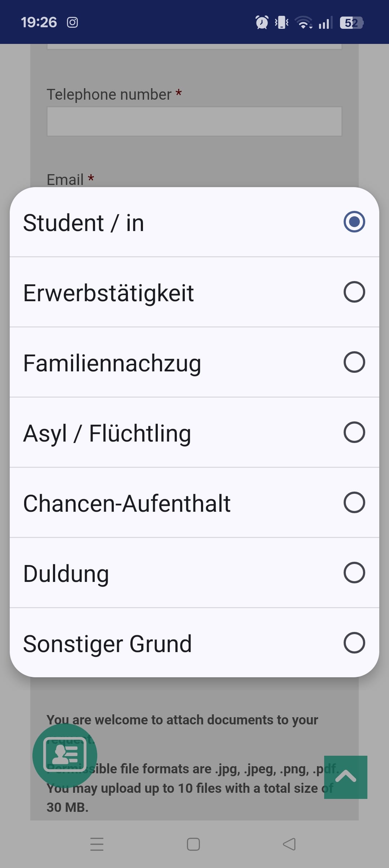Image resolution: width=389 pixels, height=868 pixels.
Task: Pick Duldung from the list
Action: click(66, 573)
